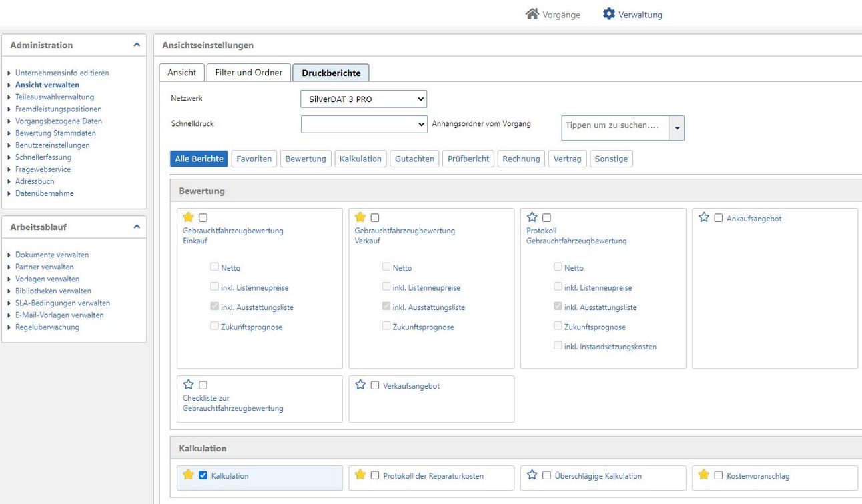Collapse the Administration panel
The image size is (862, 504).
[137, 45]
